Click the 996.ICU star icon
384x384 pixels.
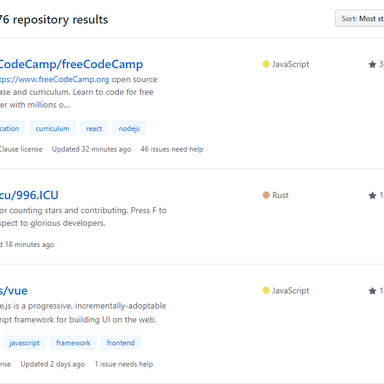click(x=372, y=195)
